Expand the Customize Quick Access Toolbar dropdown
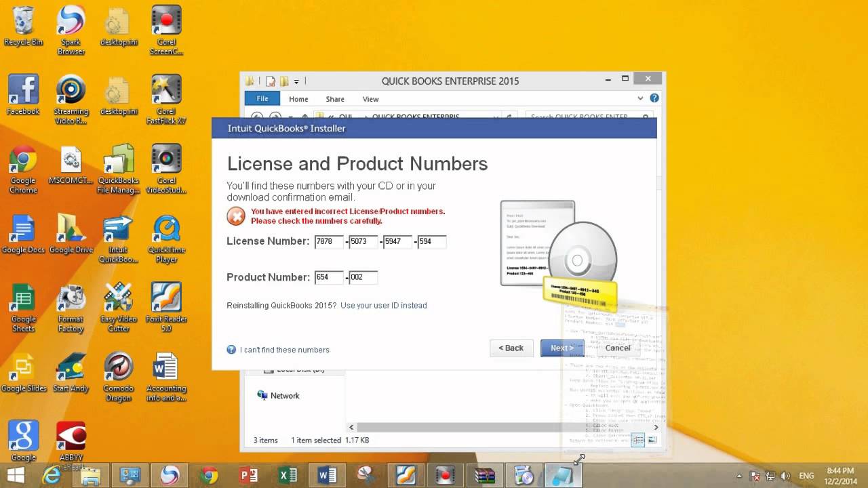This screenshot has height=488, width=868. pos(296,81)
